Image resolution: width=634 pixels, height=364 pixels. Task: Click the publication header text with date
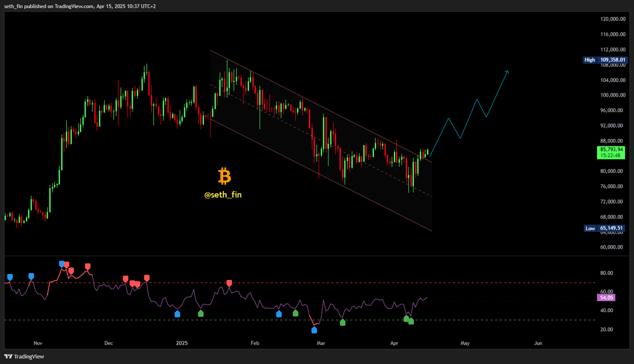coord(80,6)
